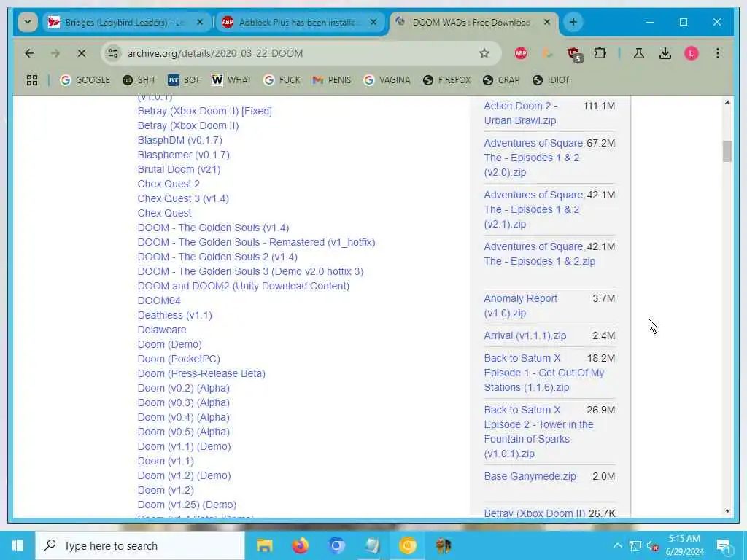This screenshot has height=560, width=747.
Task: Open Deathless (v1.1) link
Action: [175, 315]
